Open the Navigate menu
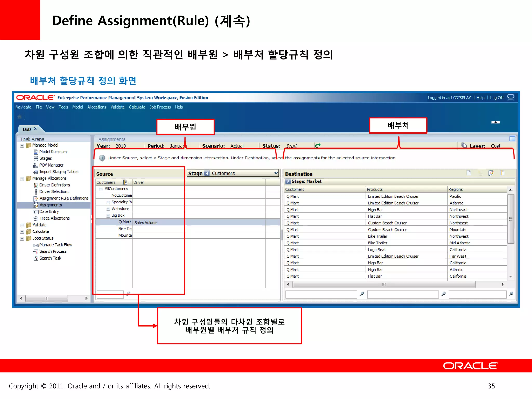The height and width of the screenshot is (399, 532). coord(23,107)
